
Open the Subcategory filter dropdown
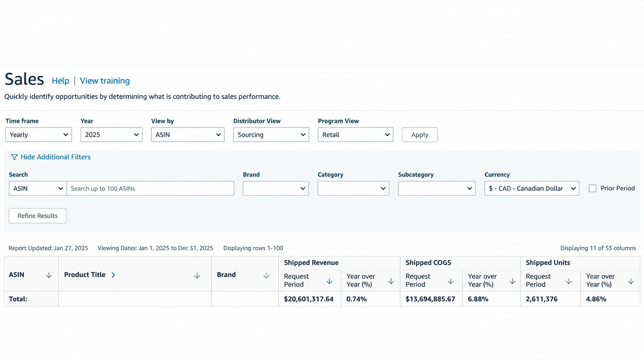pos(437,189)
